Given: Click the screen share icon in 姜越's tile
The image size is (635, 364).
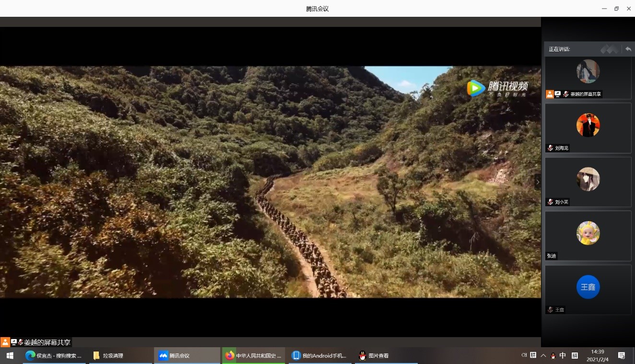Looking at the screenshot, I should (558, 94).
